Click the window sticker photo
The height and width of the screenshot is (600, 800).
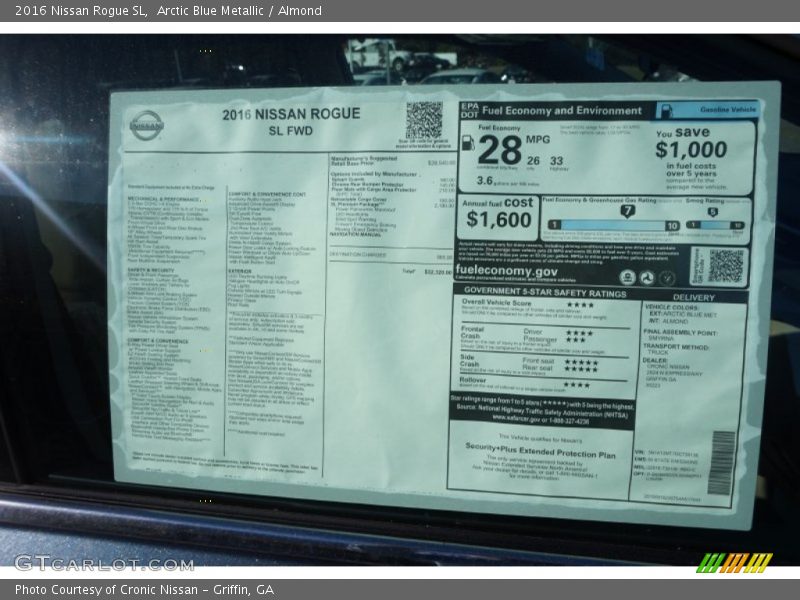400,300
